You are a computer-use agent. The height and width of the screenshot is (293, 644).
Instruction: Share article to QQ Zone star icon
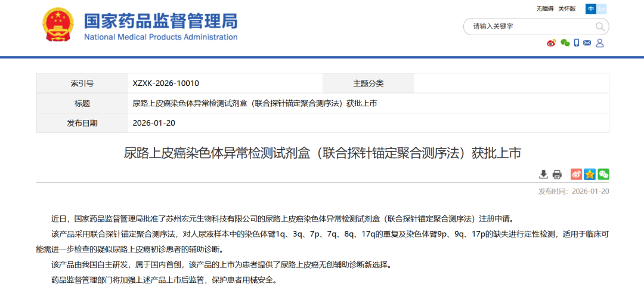590,174
